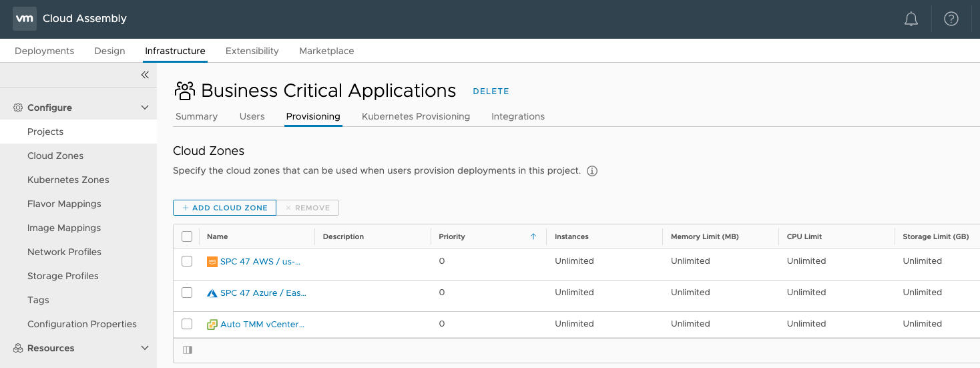The image size is (980, 368).
Task: Open notifications bell icon
Action: (911, 19)
